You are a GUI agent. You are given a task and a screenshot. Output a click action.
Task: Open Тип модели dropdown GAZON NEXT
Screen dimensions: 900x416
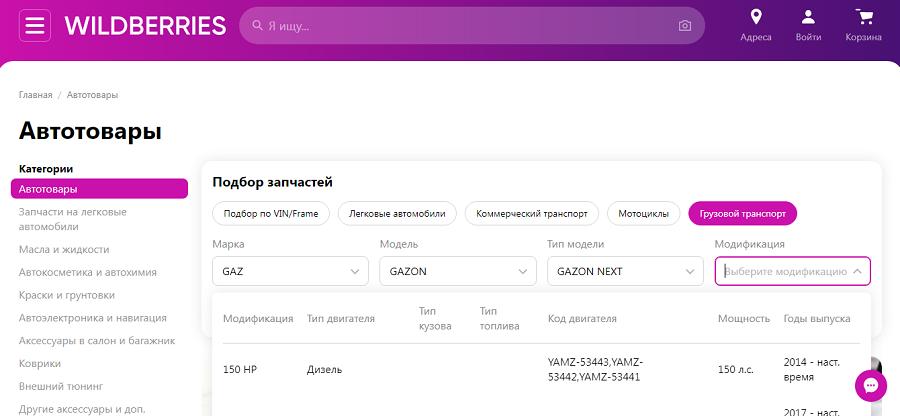point(625,271)
